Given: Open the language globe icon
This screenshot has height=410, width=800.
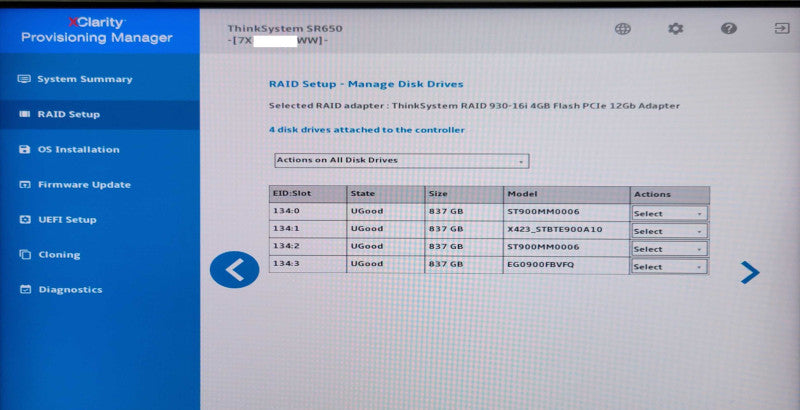Looking at the screenshot, I should (622, 29).
